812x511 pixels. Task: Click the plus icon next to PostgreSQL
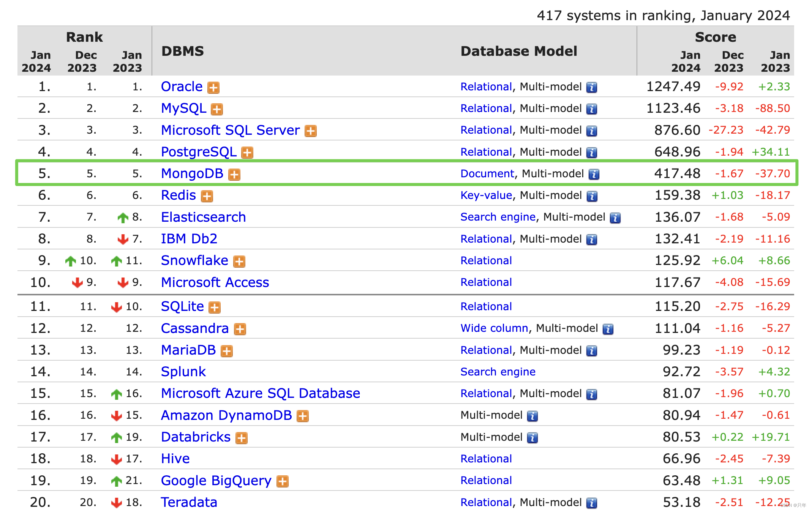[x=247, y=153]
